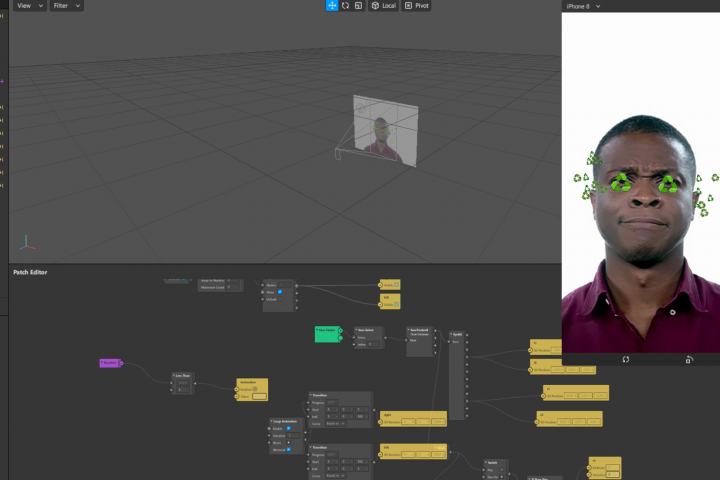Click the Reset pulse in Loop Animation

[x=288, y=443]
